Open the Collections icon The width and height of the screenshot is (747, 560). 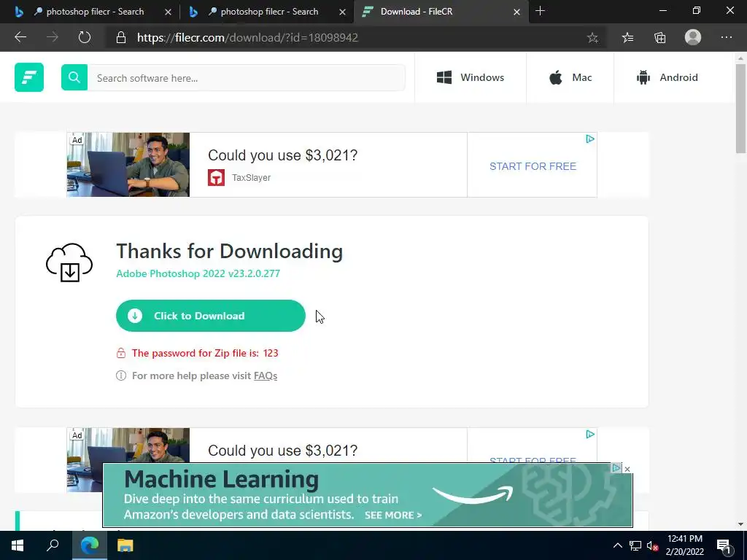click(659, 38)
